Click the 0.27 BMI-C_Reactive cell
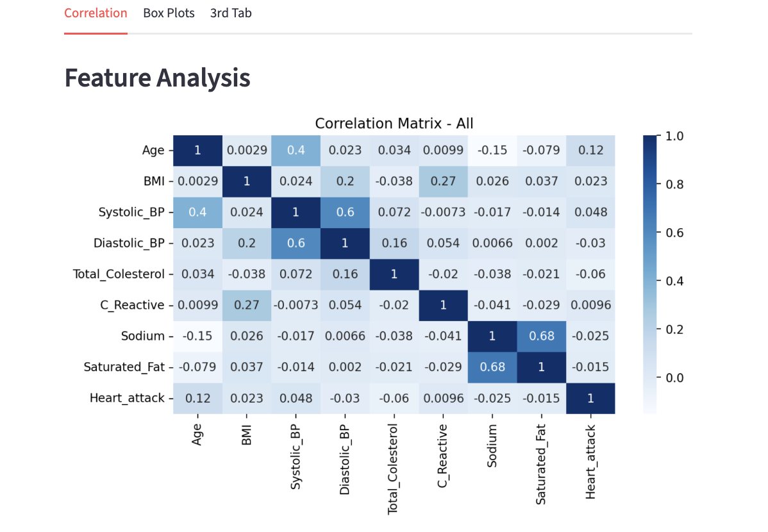 click(444, 181)
